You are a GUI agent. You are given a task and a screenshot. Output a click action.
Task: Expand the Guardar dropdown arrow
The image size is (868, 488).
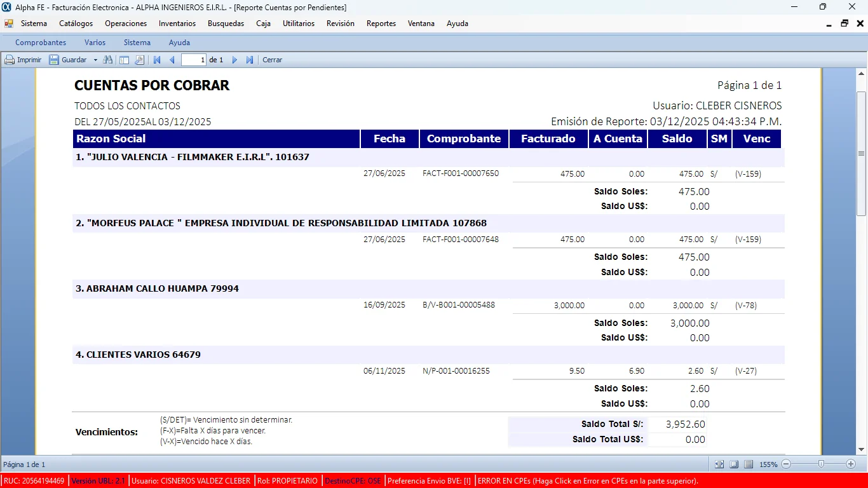95,60
